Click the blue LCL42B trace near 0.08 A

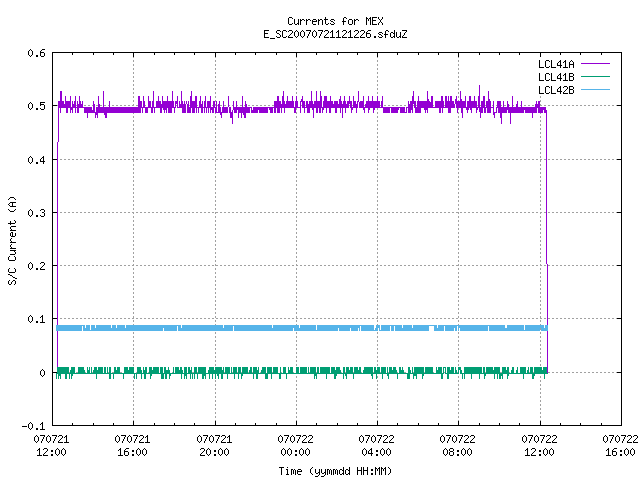tap(302, 328)
